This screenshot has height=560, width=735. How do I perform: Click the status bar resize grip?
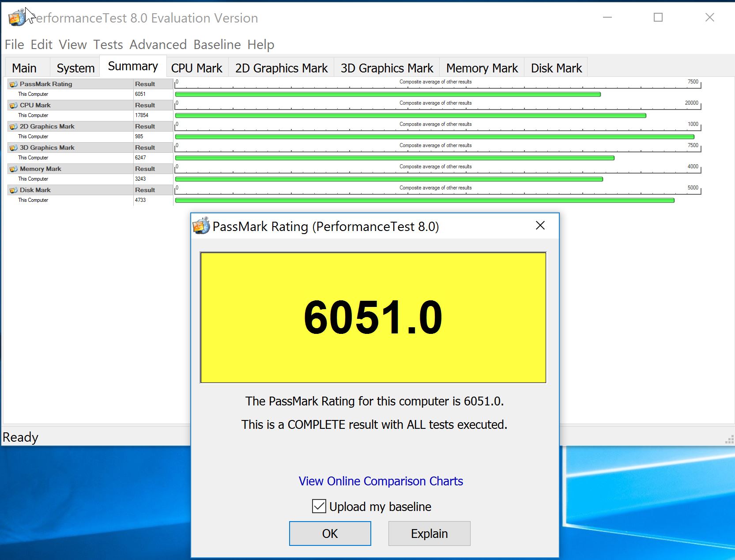(x=729, y=439)
